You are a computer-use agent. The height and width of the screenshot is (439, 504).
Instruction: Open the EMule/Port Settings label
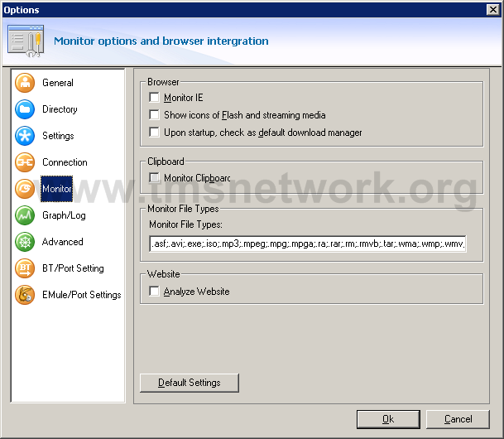(x=82, y=295)
